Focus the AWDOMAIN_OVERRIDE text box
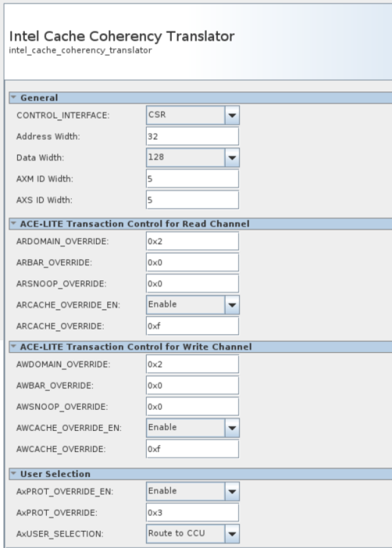This screenshot has height=548, width=392. 192,365
